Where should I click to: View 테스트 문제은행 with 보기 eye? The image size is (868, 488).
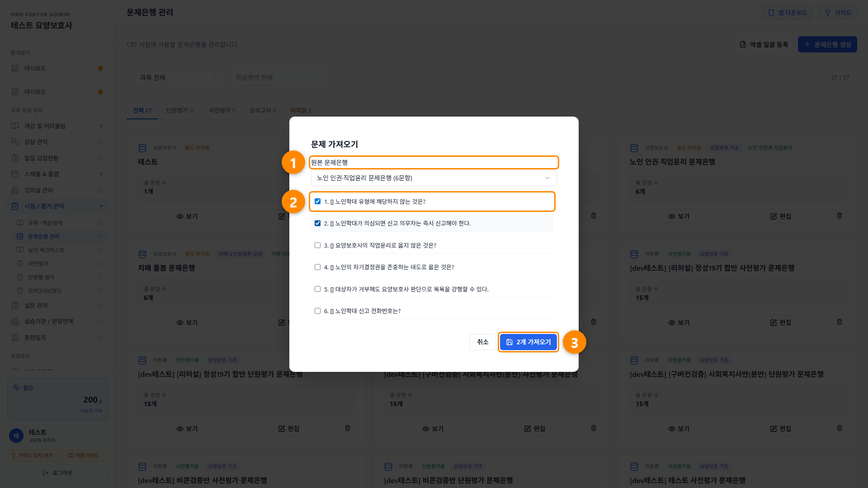point(187,216)
